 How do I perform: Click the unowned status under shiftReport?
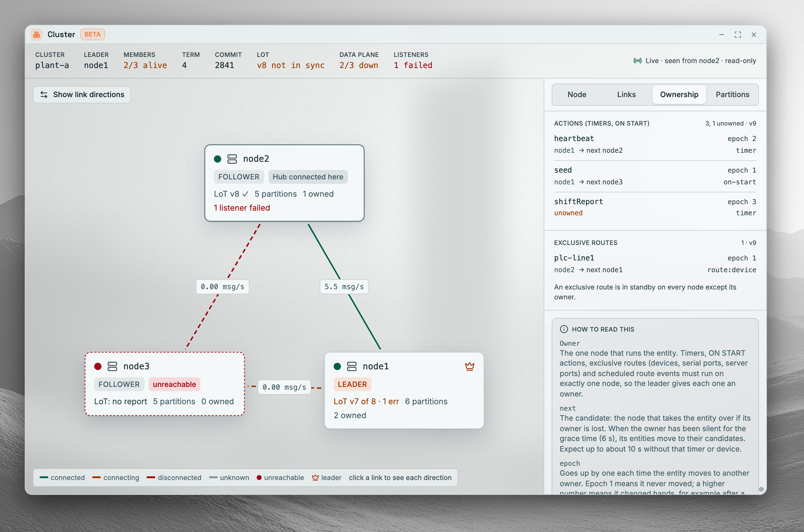tap(568, 213)
